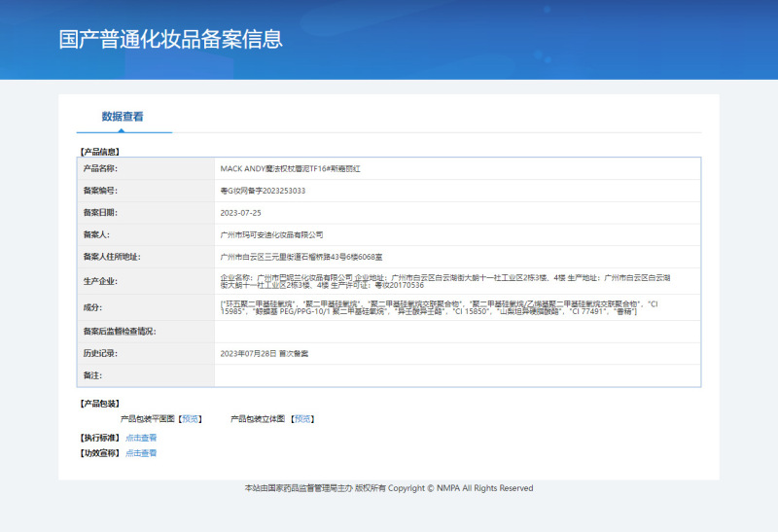Click 点击查看 next to 执行标准

(141, 438)
